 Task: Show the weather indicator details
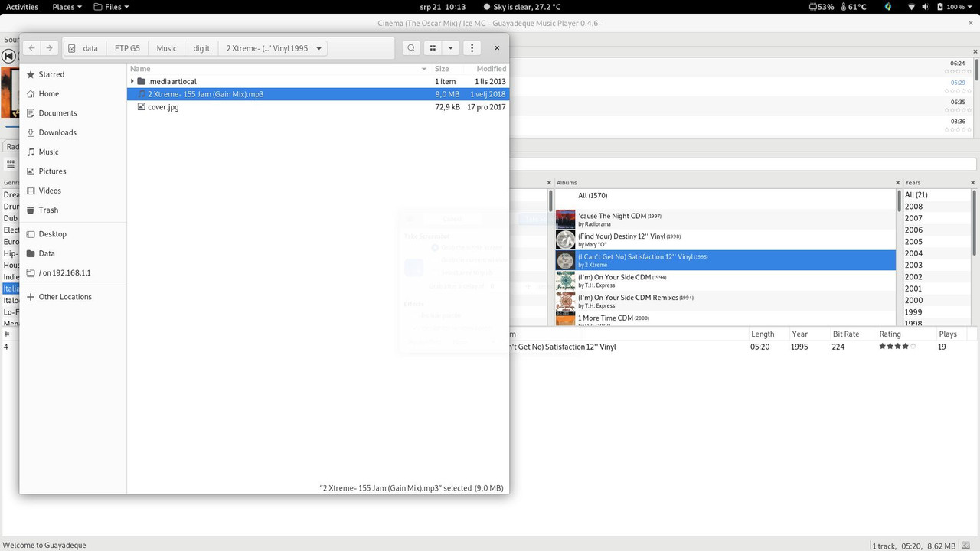[x=521, y=7]
